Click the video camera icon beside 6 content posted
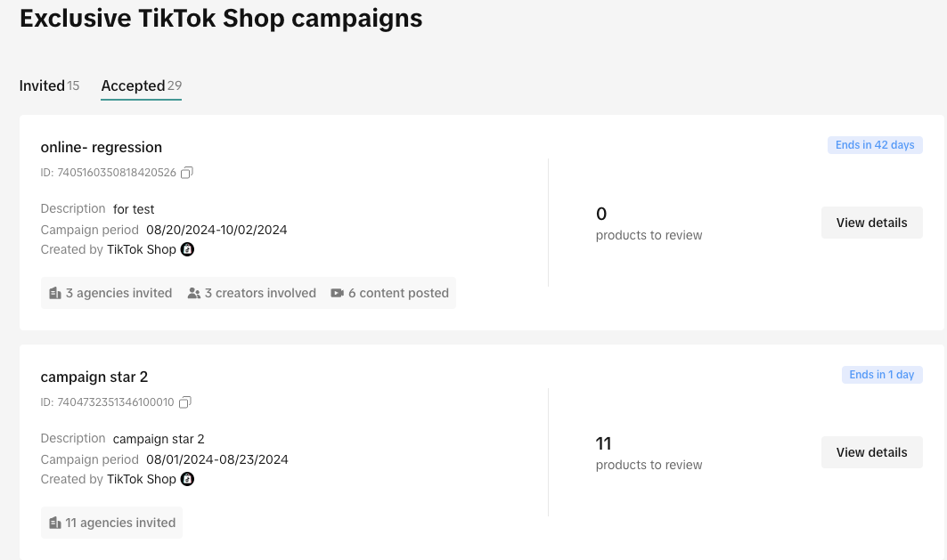947x560 pixels. pos(338,293)
